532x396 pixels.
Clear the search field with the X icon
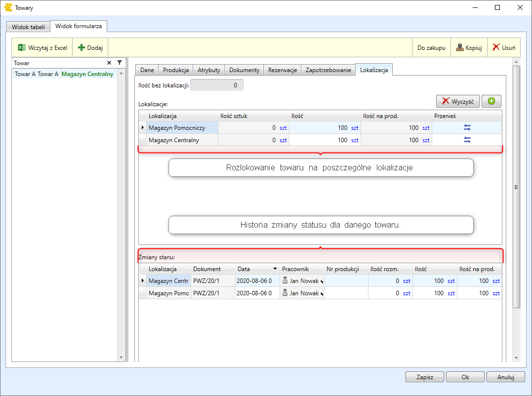(109, 63)
